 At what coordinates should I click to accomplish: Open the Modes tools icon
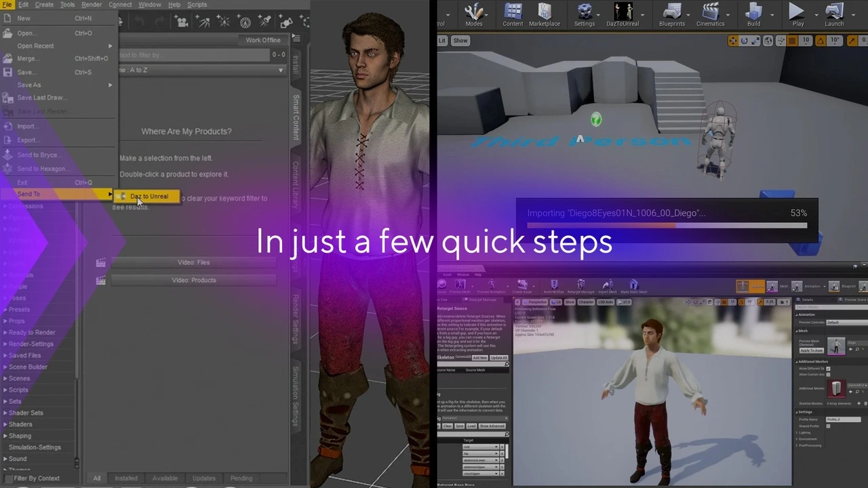click(473, 12)
